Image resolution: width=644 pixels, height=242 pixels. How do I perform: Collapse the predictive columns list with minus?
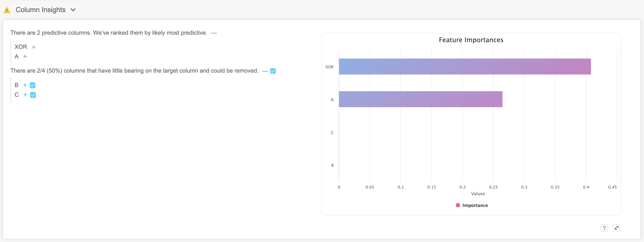[x=214, y=33]
